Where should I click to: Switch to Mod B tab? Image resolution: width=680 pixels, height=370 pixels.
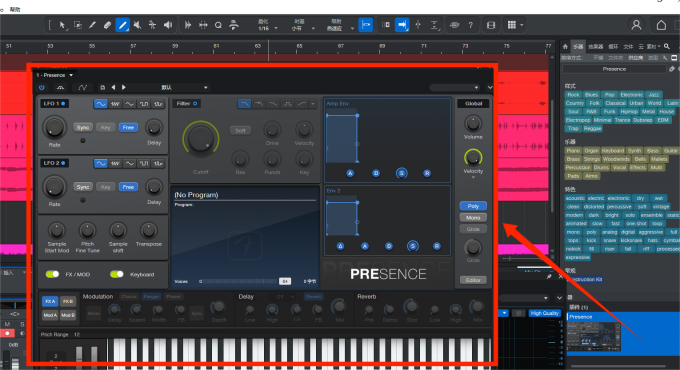68,315
